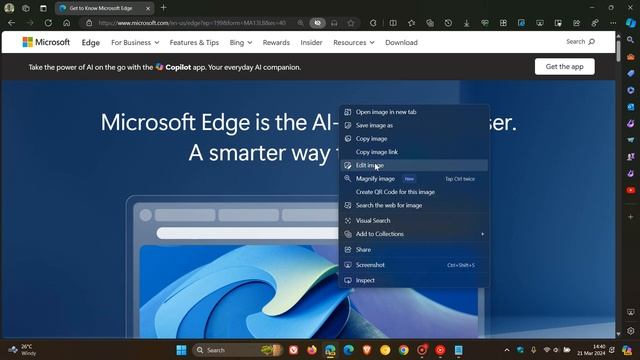640x360 pixels.
Task: Open Browser essentials heart icon
Action: (485, 23)
